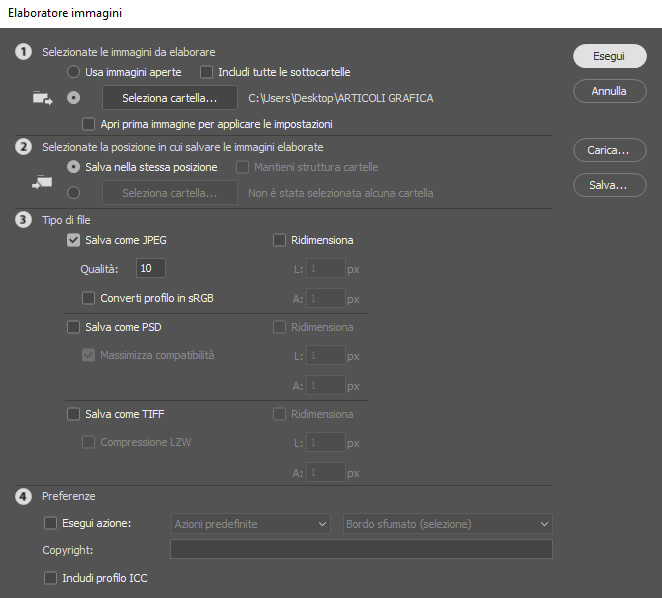
Task: Click the JPEG 'Qualità' input field
Action: [151, 268]
